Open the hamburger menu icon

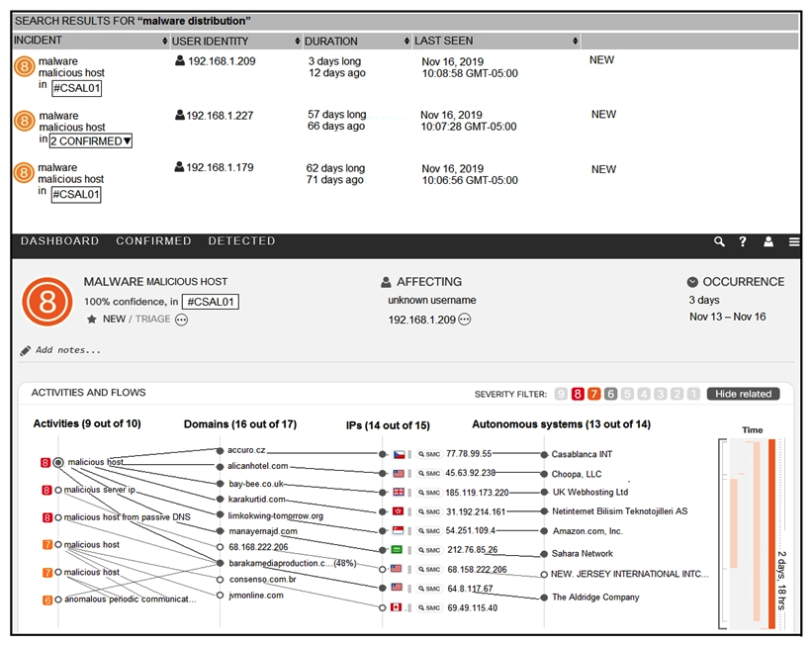[794, 241]
